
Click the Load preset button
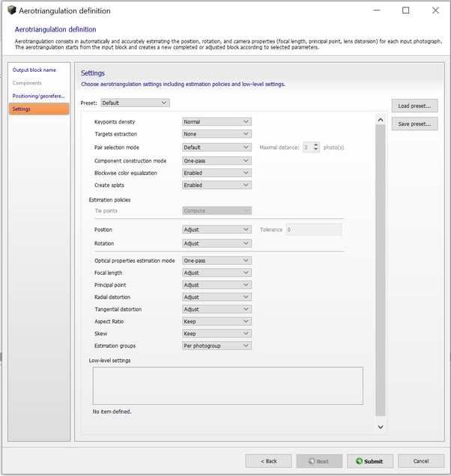pyautogui.click(x=414, y=106)
